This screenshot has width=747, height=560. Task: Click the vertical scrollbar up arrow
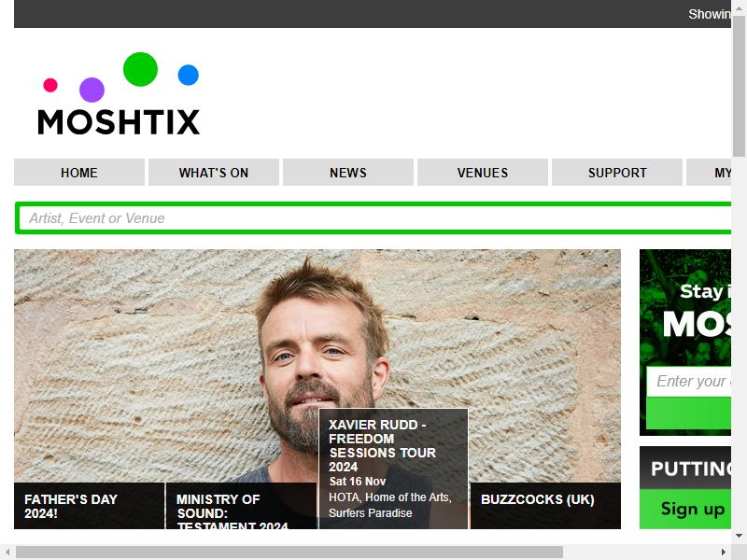pos(739,7)
